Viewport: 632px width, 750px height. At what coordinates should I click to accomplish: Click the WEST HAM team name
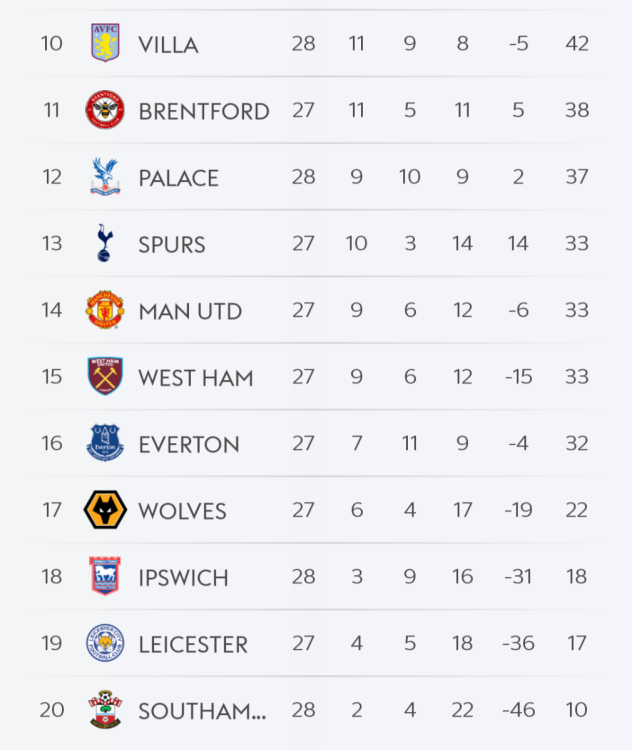point(195,378)
